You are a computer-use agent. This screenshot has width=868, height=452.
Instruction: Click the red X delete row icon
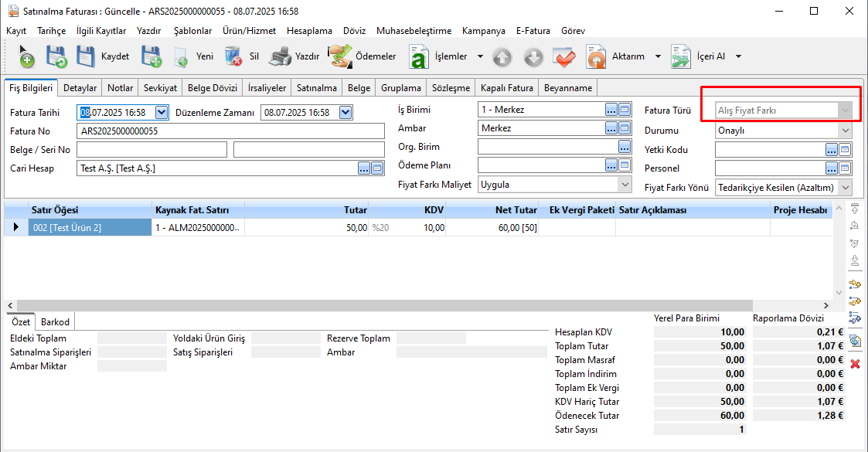tap(855, 363)
